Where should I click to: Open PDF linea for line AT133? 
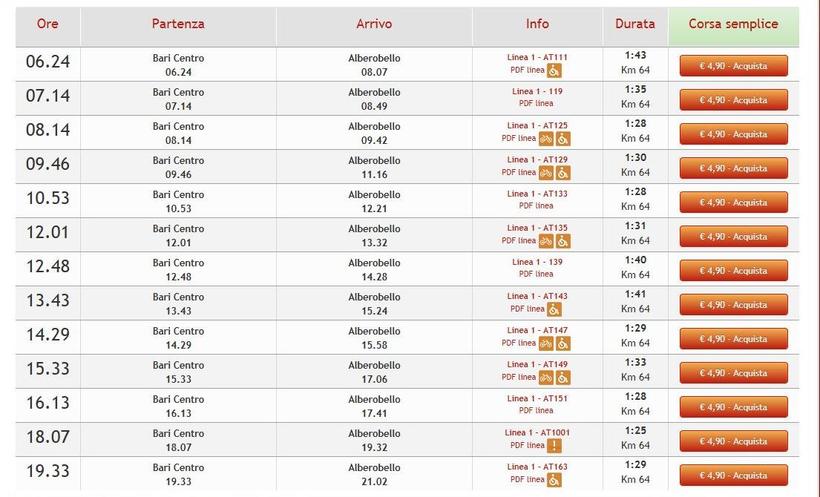[x=536, y=205]
